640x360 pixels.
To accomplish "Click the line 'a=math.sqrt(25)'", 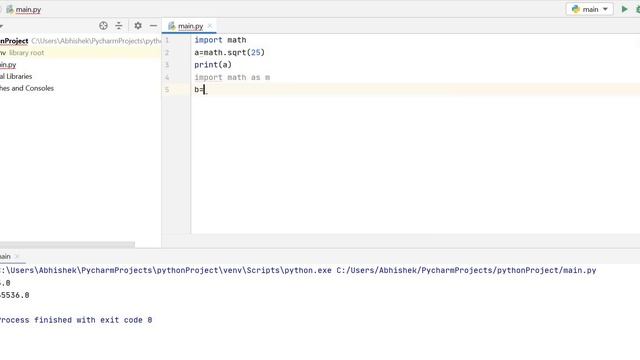I will coord(229,52).
